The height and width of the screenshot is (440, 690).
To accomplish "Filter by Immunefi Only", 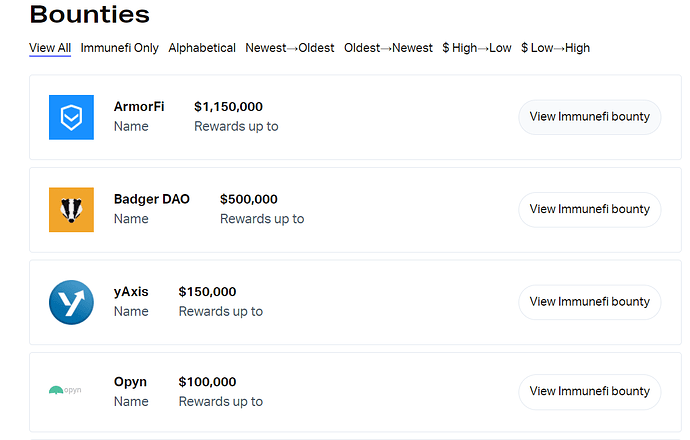I will pyautogui.click(x=119, y=48).
